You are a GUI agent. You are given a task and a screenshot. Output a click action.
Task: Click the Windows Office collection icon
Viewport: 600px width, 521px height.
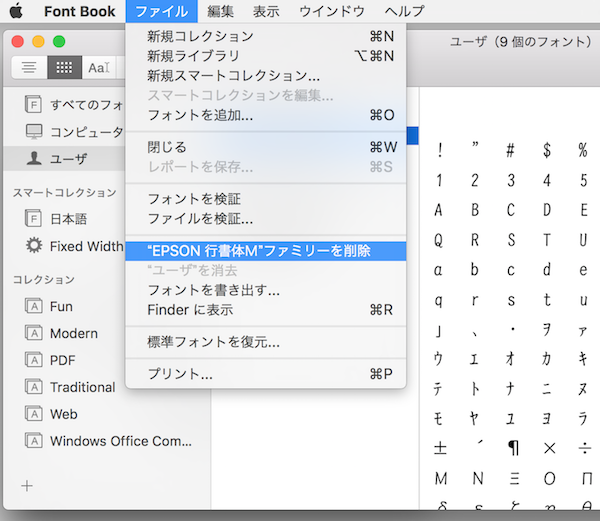(x=34, y=441)
